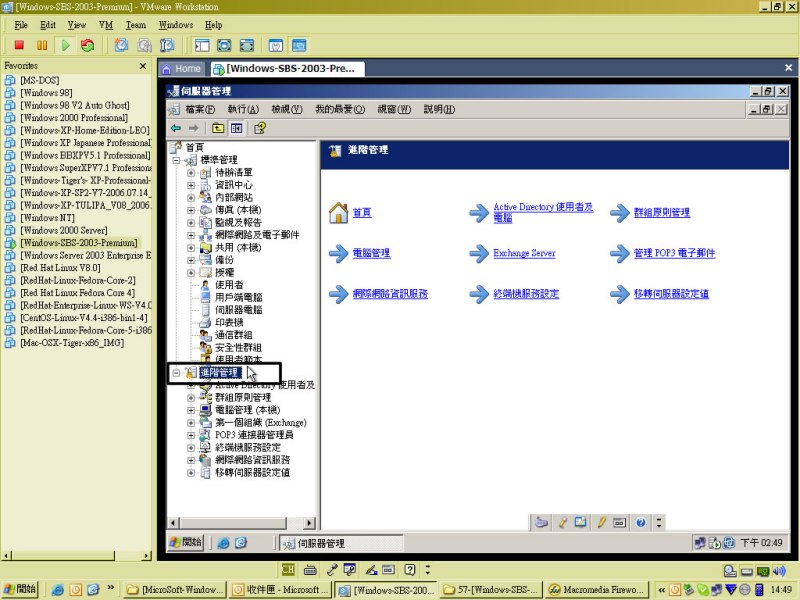
Task: Open the VM menu in VMware
Action: pos(106,25)
